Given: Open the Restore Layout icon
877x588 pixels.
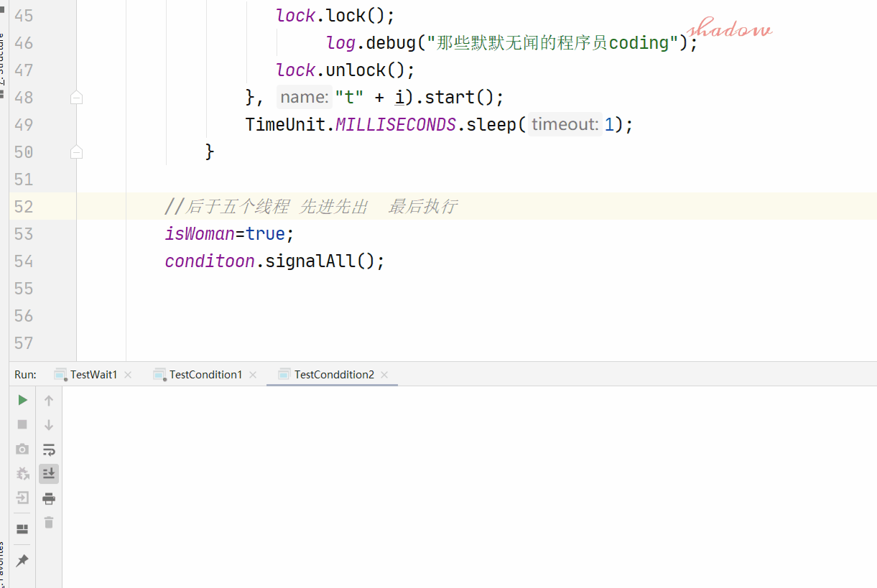Looking at the screenshot, I should click(22, 529).
